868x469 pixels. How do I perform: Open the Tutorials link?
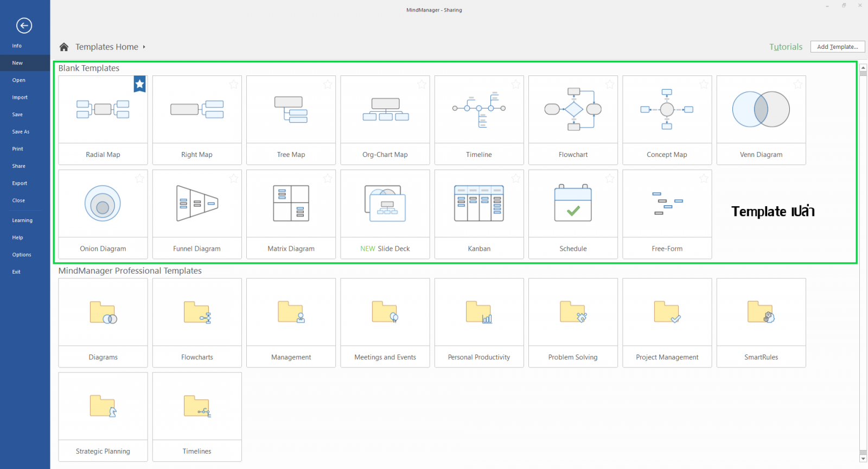pyautogui.click(x=786, y=47)
